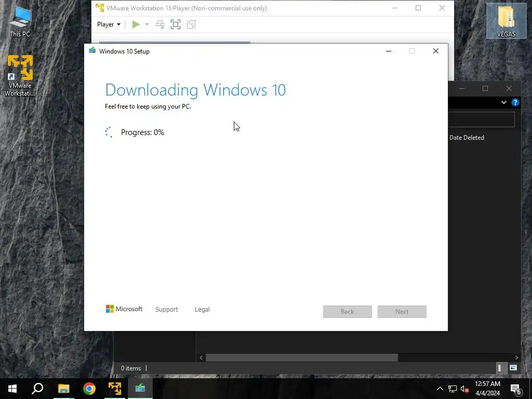Expand the ribbon chevron in File Explorer
The width and height of the screenshot is (532, 399).
[504, 102]
